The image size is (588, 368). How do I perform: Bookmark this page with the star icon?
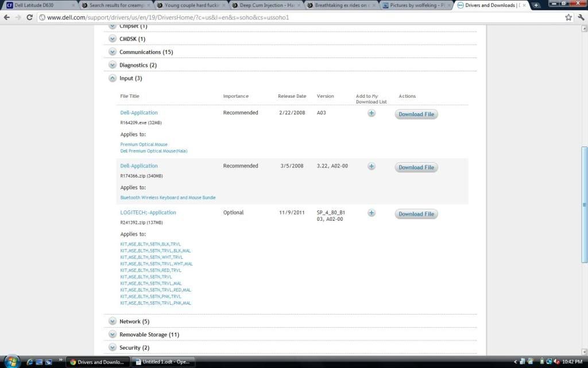[568, 17]
